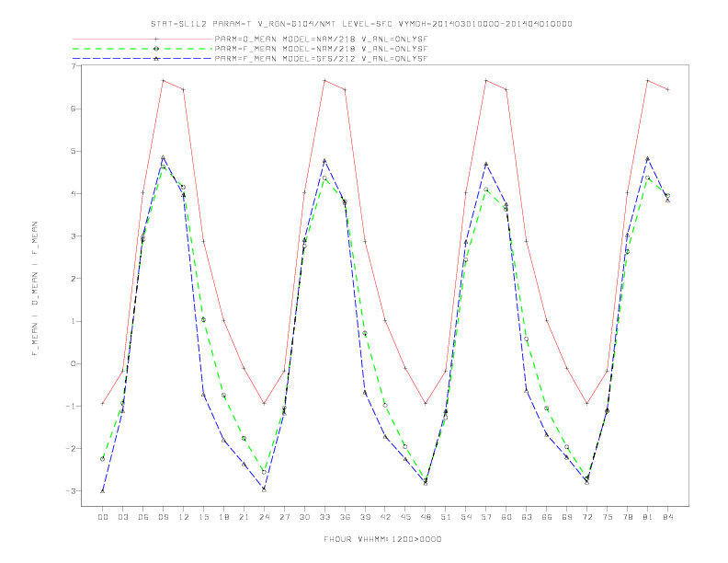
Task: Click the x-axis tick label 15
Action: pyautogui.click(x=203, y=517)
